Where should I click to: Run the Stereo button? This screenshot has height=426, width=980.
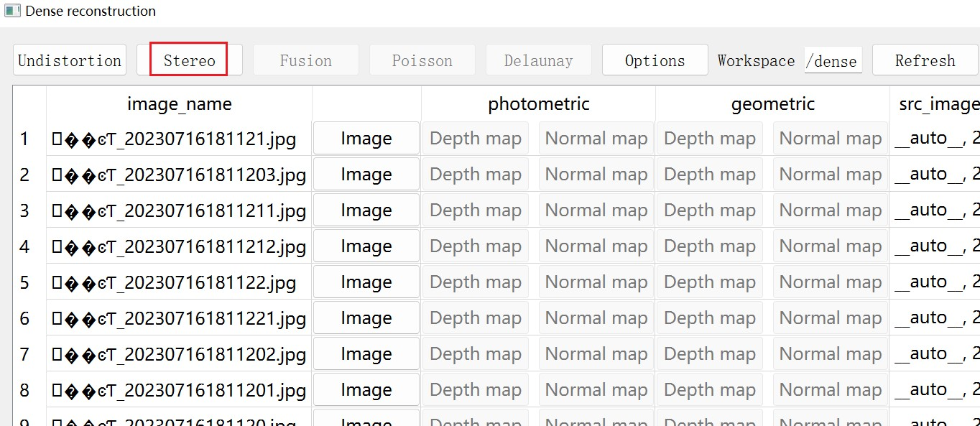(190, 60)
